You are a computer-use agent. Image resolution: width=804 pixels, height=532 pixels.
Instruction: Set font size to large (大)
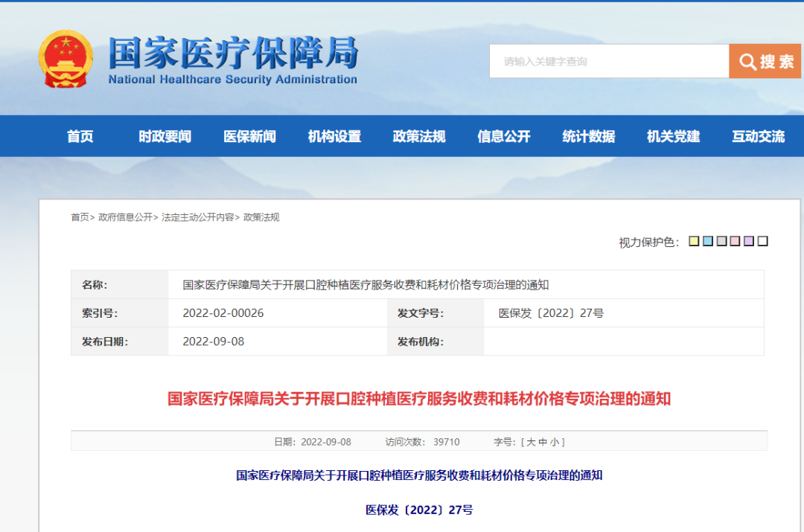click(531, 442)
